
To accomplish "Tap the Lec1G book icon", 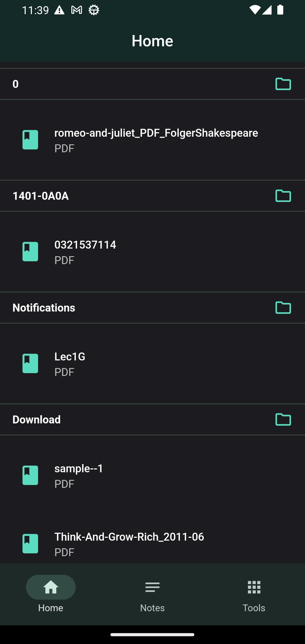I will [30, 363].
